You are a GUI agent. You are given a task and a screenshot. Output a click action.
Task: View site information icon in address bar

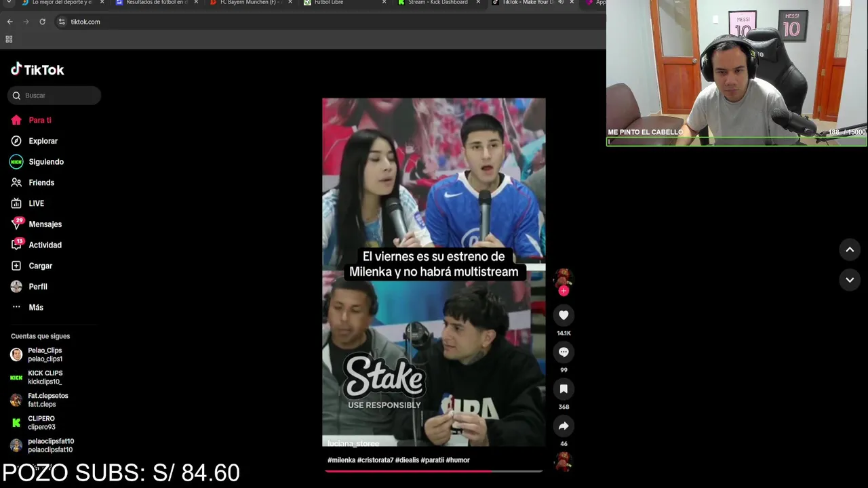pyautogui.click(x=62, y=22)
